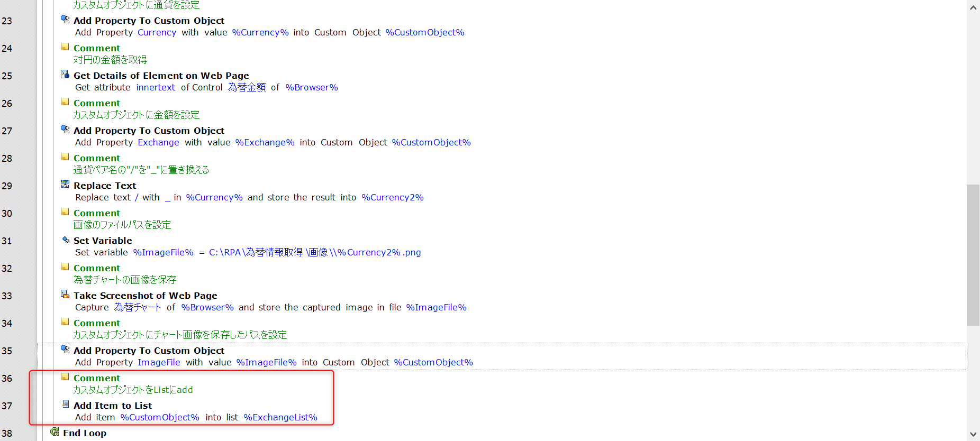
Task: Click the Exchange property name on row 27
Action: [x=158, y=142]
